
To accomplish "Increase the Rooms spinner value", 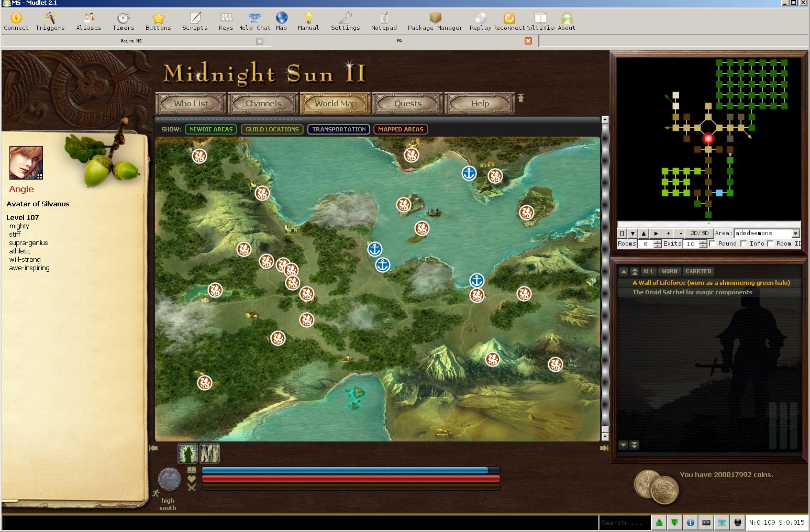I will [x=658, y=241].
